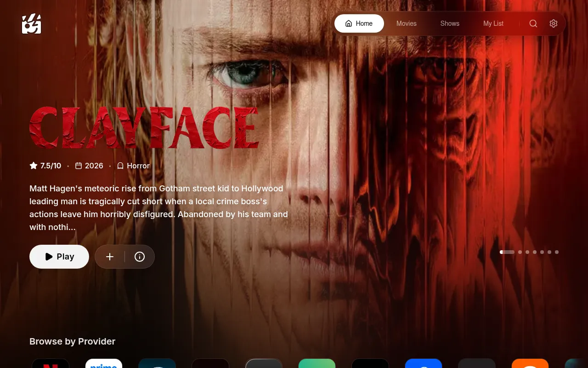Go to the fifth carousel slide dot

click(x=542, y=252)
